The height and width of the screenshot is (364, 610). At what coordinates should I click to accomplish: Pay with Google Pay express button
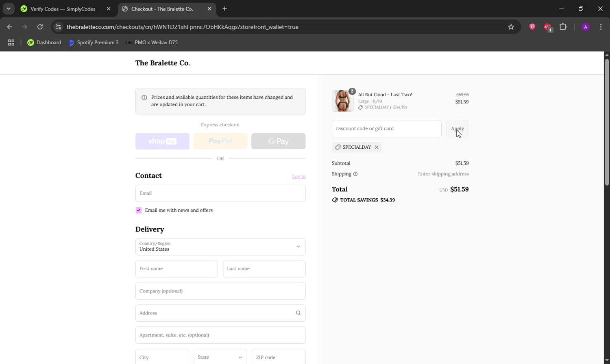279,141
